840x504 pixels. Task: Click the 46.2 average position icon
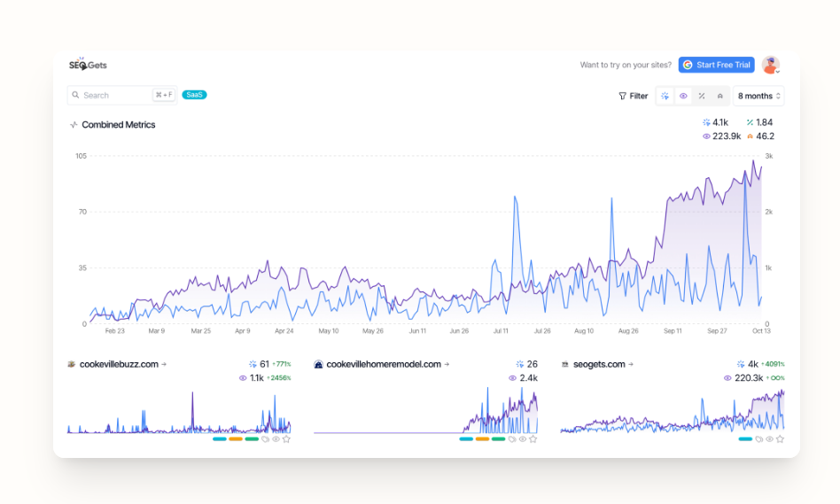750,136
